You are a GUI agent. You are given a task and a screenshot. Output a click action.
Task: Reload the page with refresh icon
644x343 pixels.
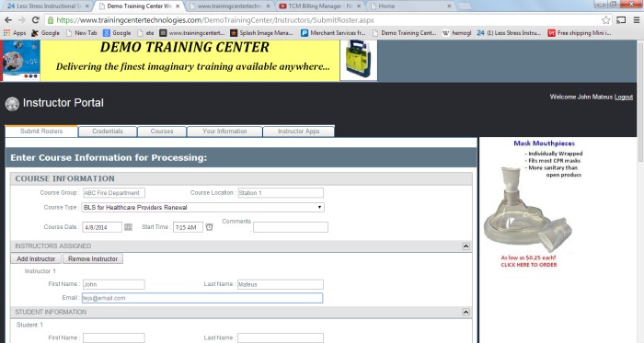36,20
